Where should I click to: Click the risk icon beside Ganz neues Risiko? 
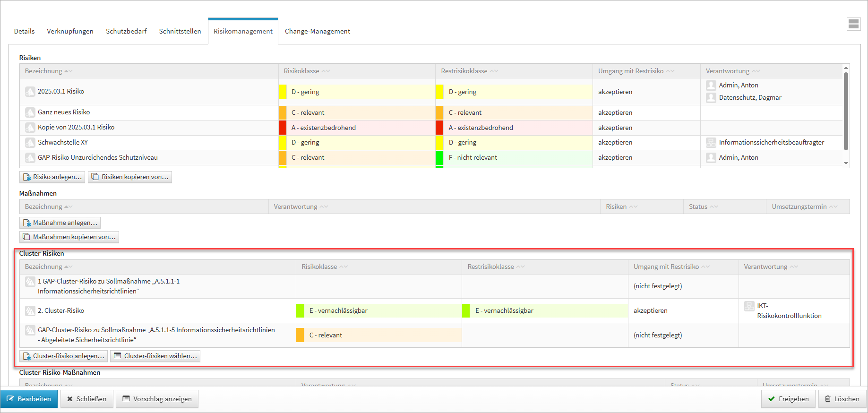pos(30,112)
